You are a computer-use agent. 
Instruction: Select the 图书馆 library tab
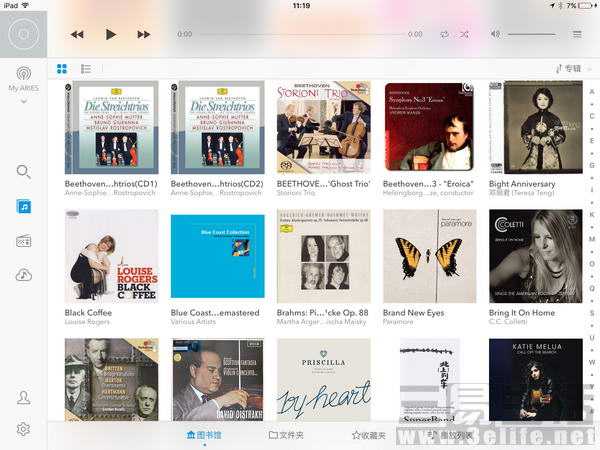pyautogui.click(x=204, y=435)
